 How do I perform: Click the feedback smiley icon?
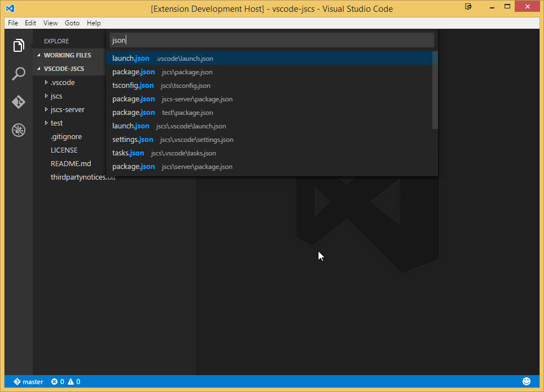coord(527,381)
